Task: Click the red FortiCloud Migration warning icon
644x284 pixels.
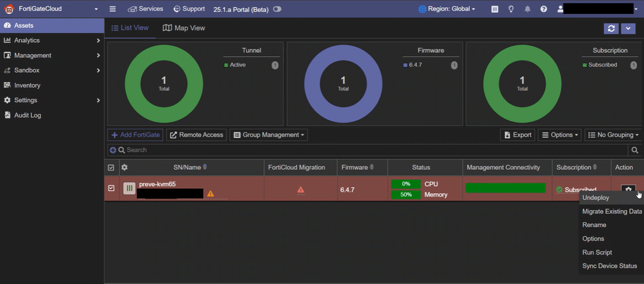Action: point(300,190)
